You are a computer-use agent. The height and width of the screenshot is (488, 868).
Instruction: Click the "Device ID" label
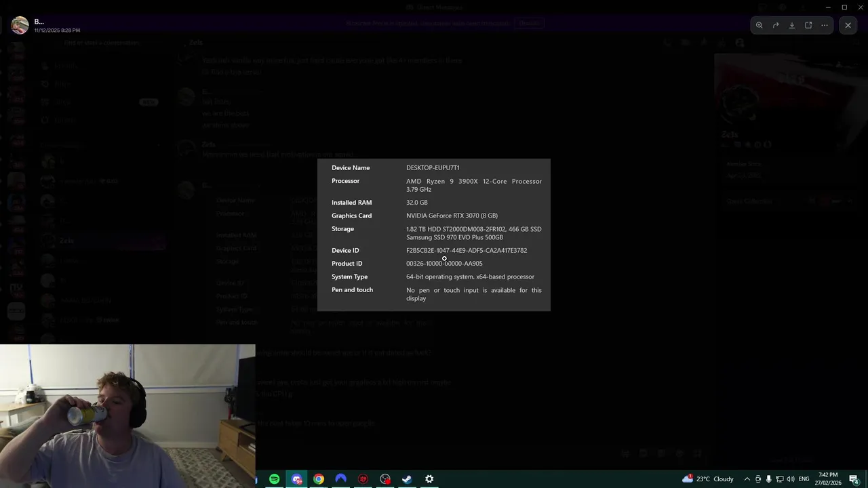click(x=345, y=251)
